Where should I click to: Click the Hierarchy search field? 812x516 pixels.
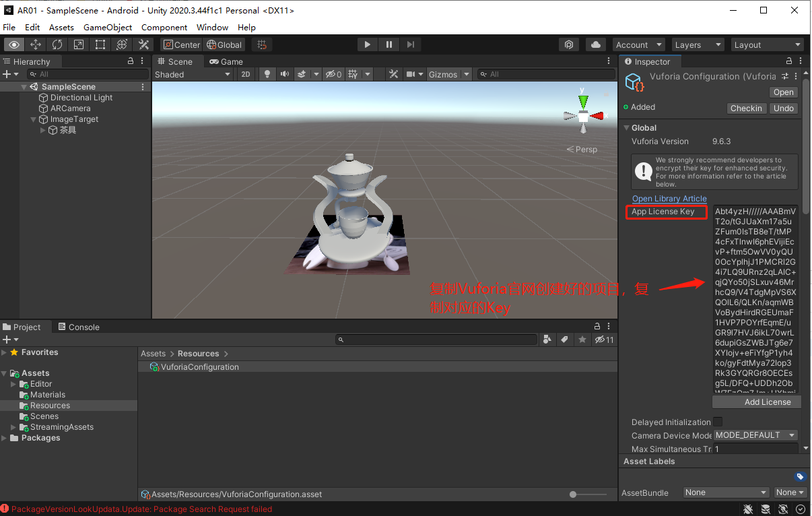88,74
